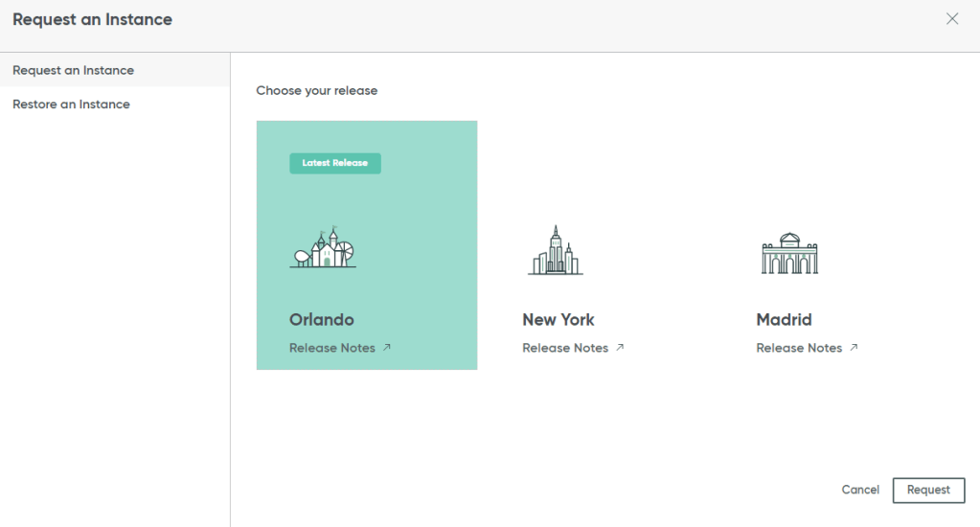
Task: Select the Orlando theme park skyline icon
Action: 323,248
